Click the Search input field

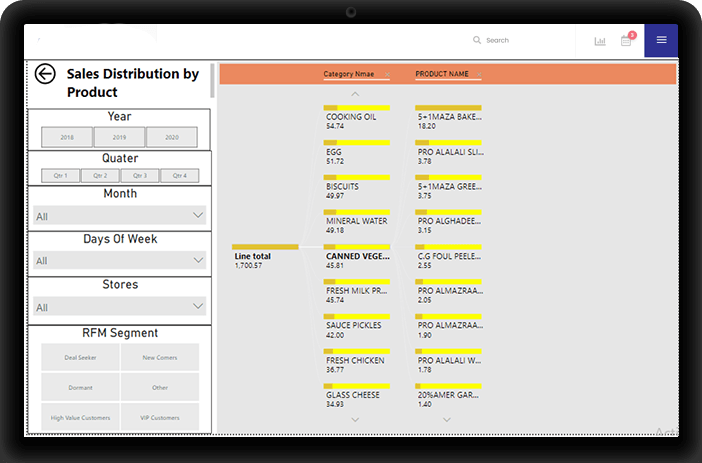point(520,40)
